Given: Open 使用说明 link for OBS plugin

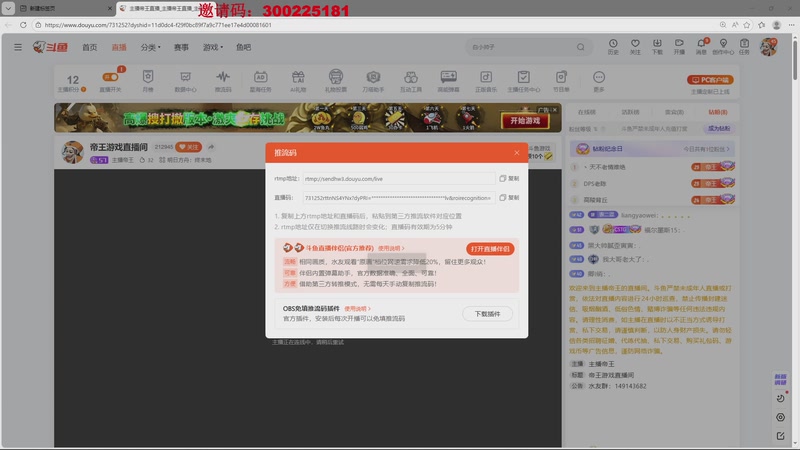Looking at the screenshot, I should click(x=357, y=309).
